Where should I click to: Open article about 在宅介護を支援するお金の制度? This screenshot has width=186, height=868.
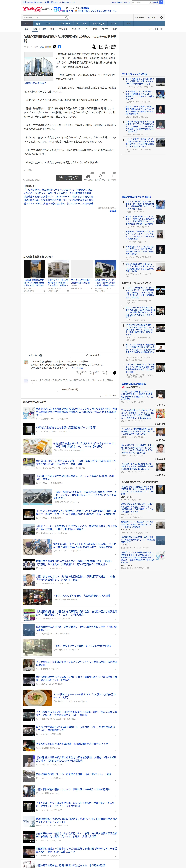point(85,445)
